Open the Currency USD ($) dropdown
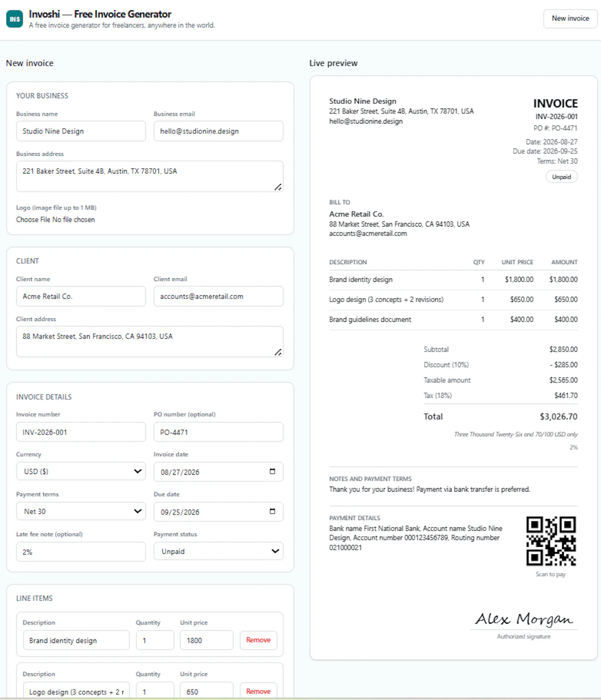 (x=81, y=471)
